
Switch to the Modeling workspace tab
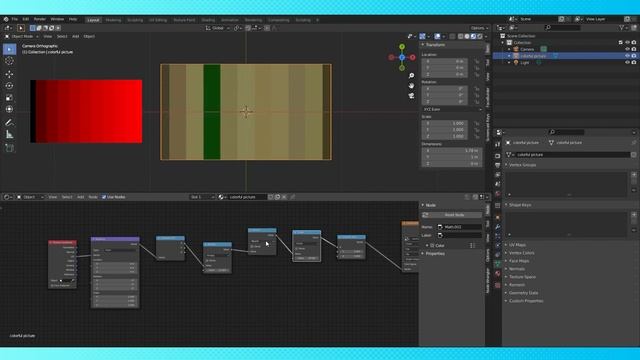[113, 20]
